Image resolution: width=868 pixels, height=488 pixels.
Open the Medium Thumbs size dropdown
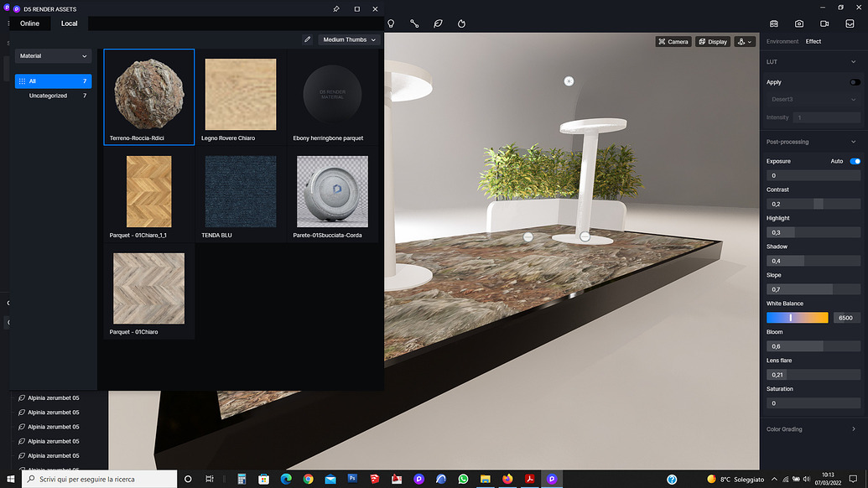click(x=347, y=39)
